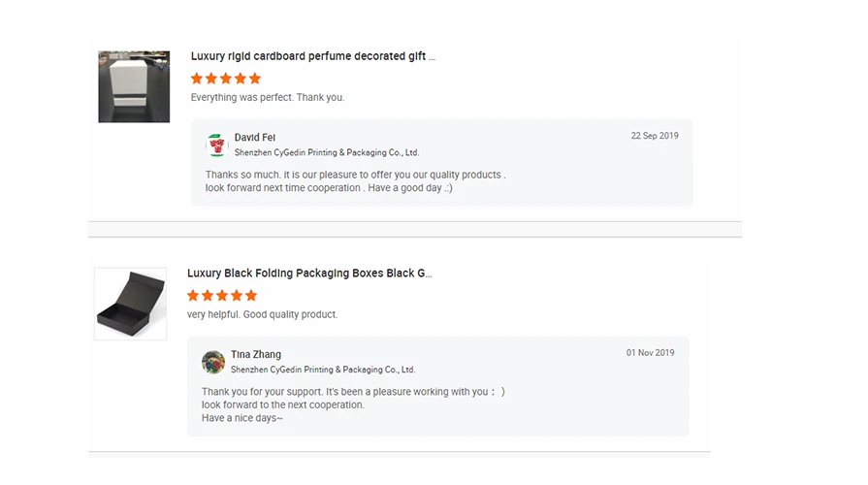Click the five-star rating on the second review
Screen dimensions: 868x485
tap(222, 296)
